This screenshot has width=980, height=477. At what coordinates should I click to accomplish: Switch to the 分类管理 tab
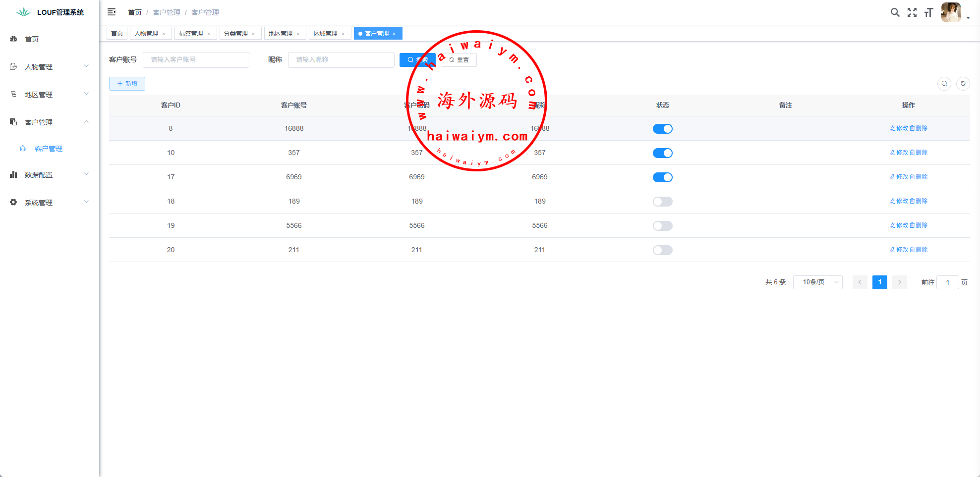point(235,34)
